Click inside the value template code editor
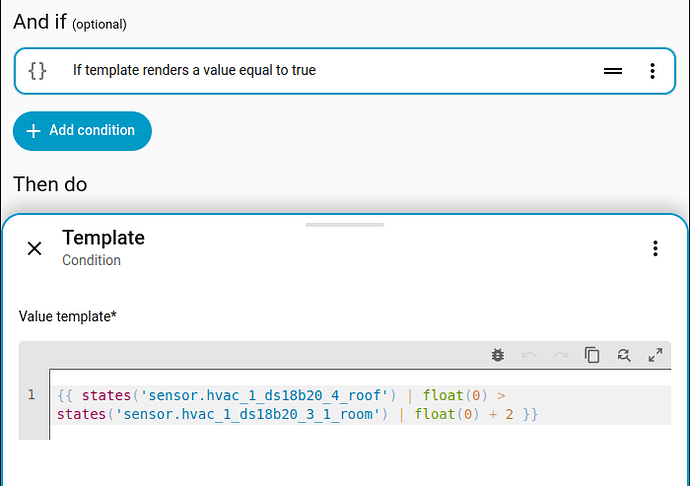 pyautogui.click(x=361, y=405)
